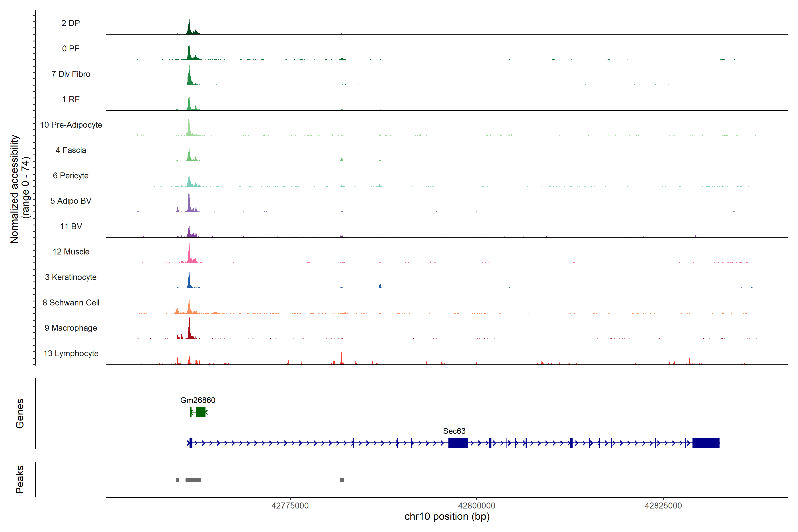Image resolution: width=798 pixels, height=532 pixels.
Task: Click the 42825000 axis tick label
Action: coord(663,506)
